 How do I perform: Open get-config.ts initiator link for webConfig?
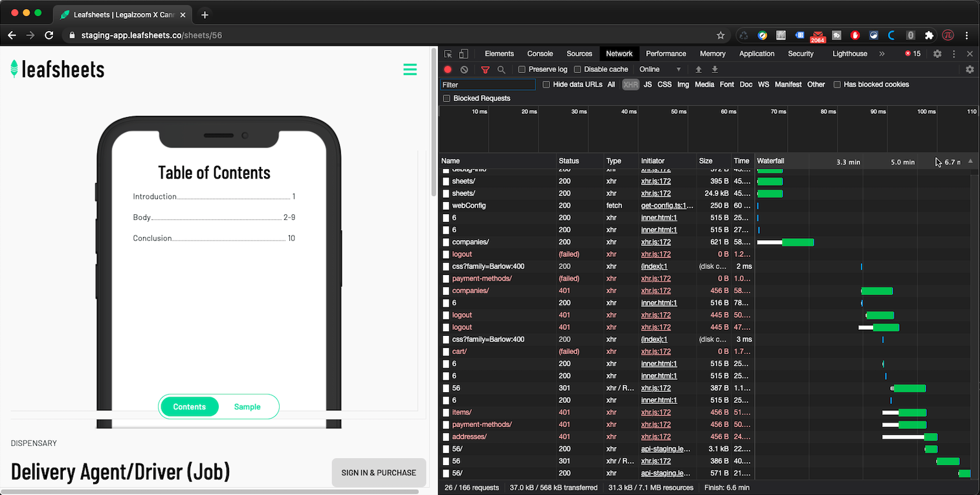667,206
